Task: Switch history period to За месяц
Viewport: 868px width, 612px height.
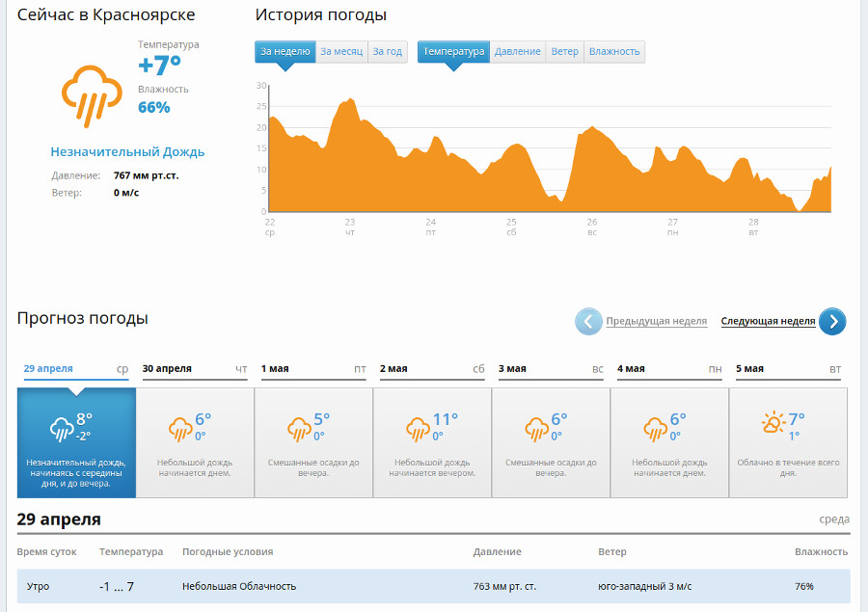Action: [341, 52]
